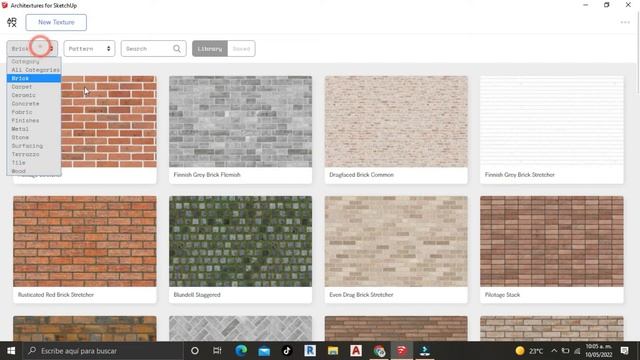Click Windows taskbar search box

[x=102, y=351]
